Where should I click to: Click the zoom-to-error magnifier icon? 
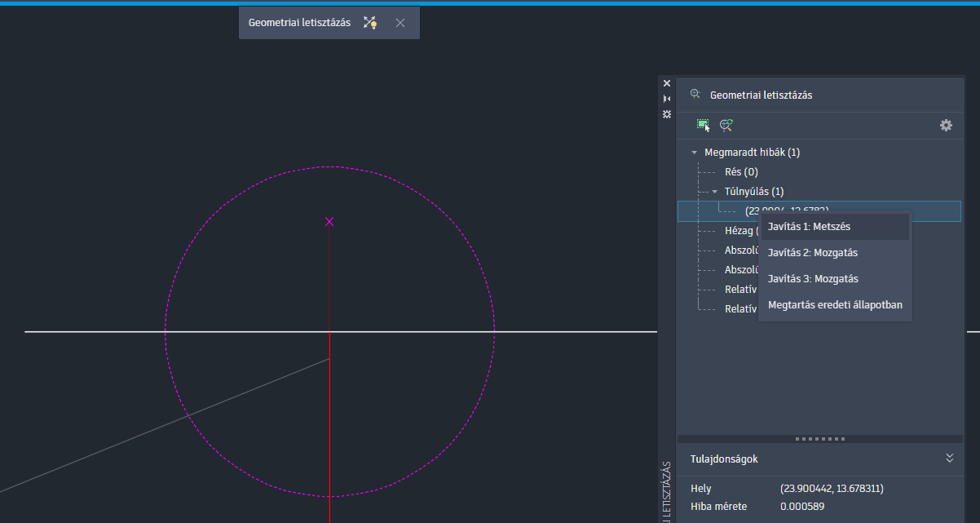pyautogui.click(x=726, y=125)
